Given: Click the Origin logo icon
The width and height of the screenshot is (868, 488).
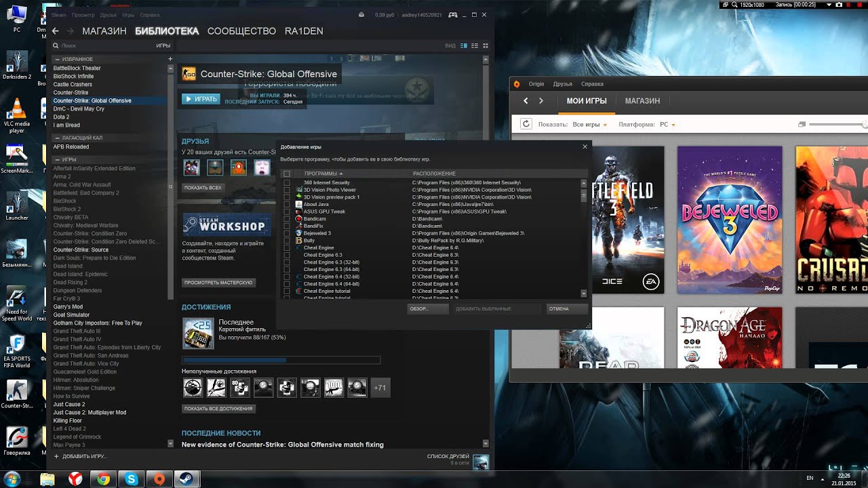Looking at the screenshot, I should click(x=517, y=84).
